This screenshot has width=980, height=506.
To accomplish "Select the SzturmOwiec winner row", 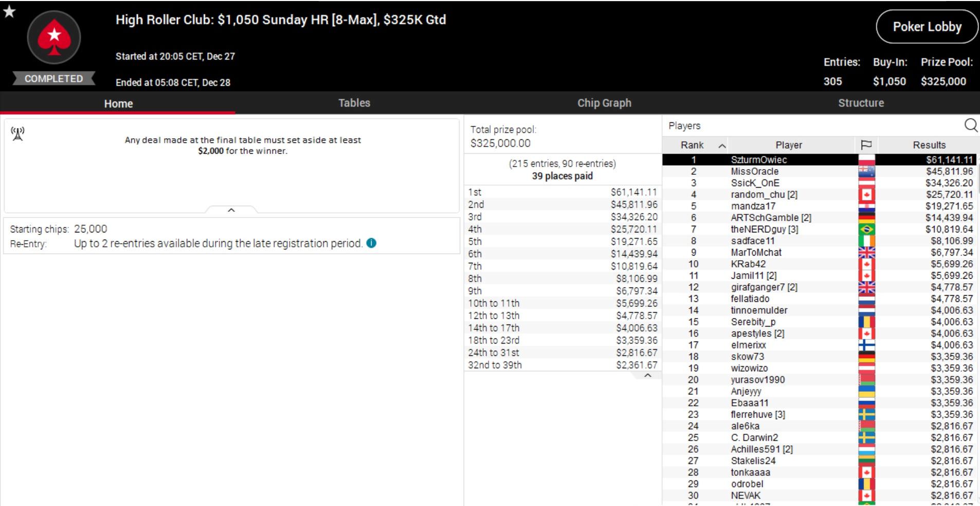I will tap(758, 160).
